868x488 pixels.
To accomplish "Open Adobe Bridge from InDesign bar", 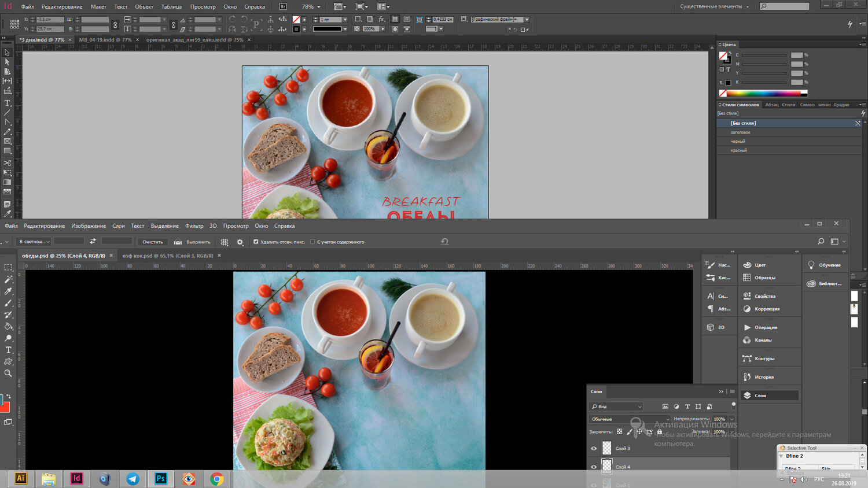I will pos(283,6).
